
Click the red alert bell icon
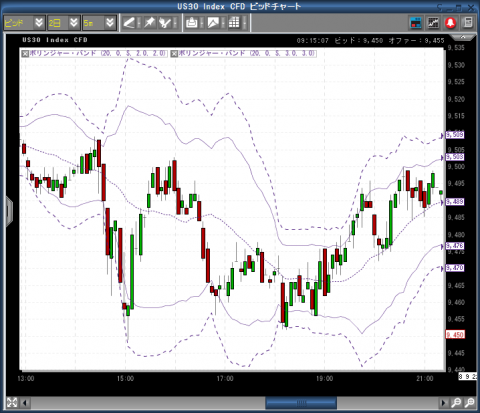(451, 23)
